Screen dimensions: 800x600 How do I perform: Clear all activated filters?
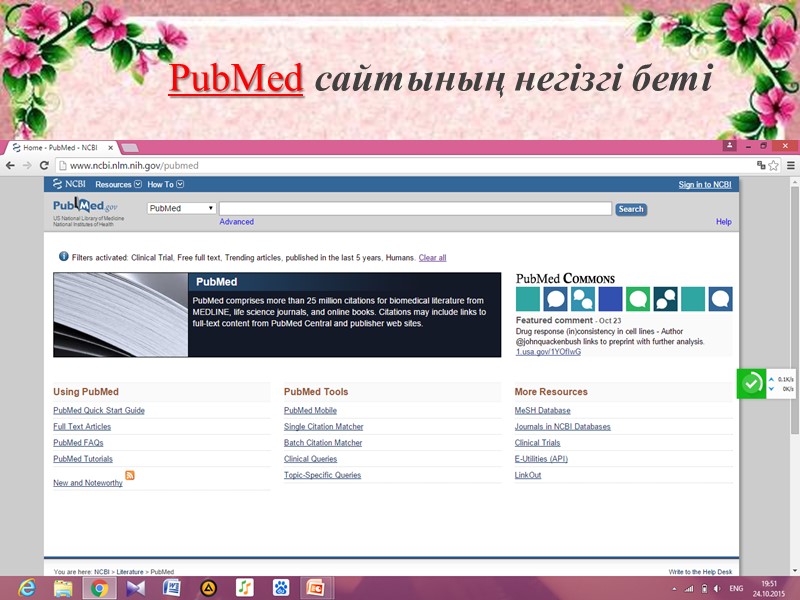tap(432, 258)
